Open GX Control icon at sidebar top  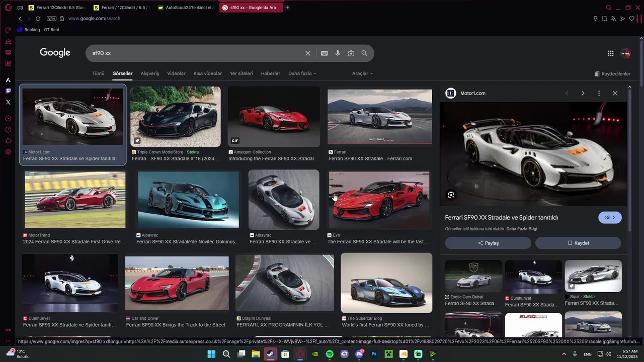pyautogui.click(x=8, y=30)
